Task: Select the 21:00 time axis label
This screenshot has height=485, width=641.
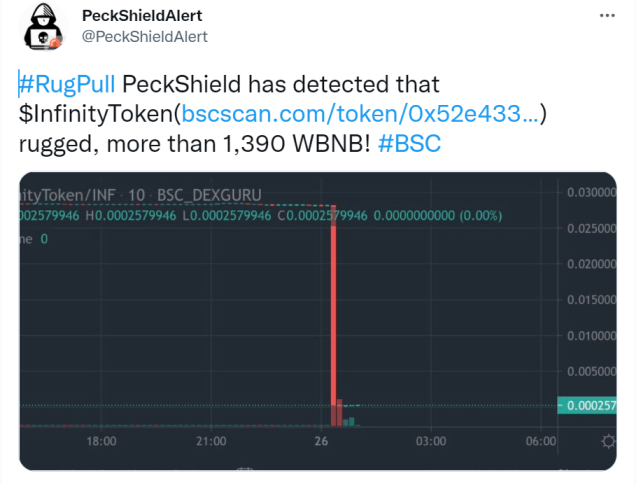Action: pyautogui.click(x=211, y=441)
